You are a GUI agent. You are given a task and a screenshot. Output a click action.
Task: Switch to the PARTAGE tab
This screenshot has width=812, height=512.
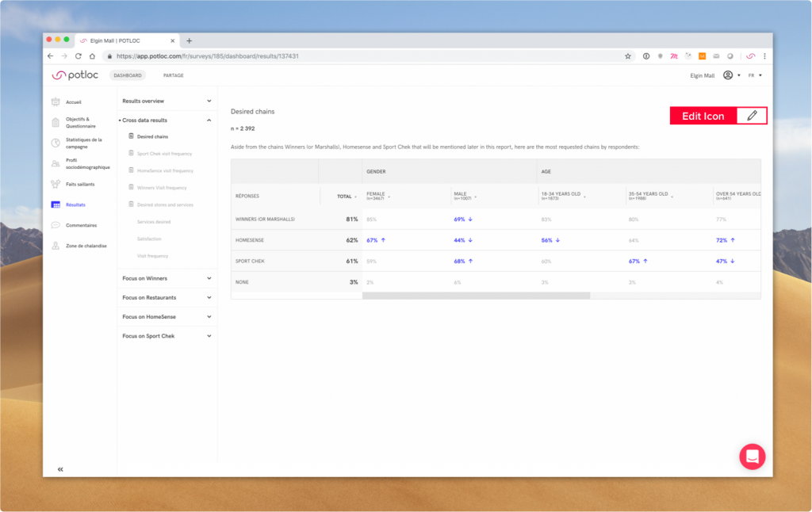pos(174,75)
